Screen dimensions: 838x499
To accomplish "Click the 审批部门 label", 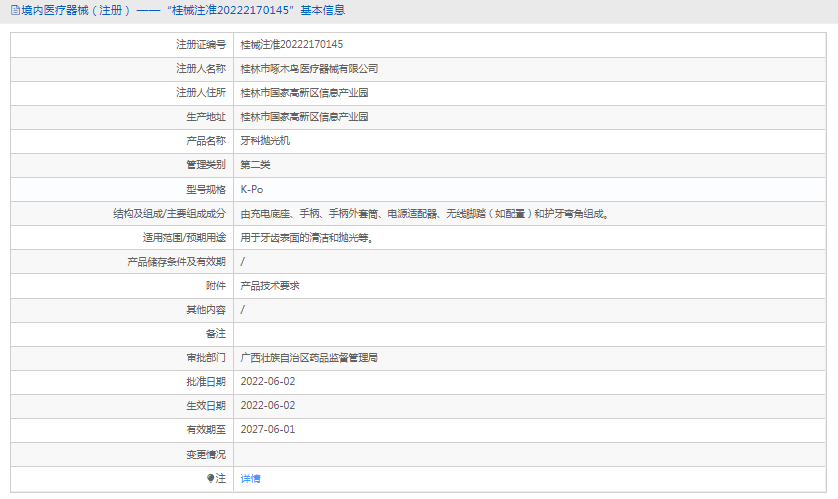I will 206,357.
